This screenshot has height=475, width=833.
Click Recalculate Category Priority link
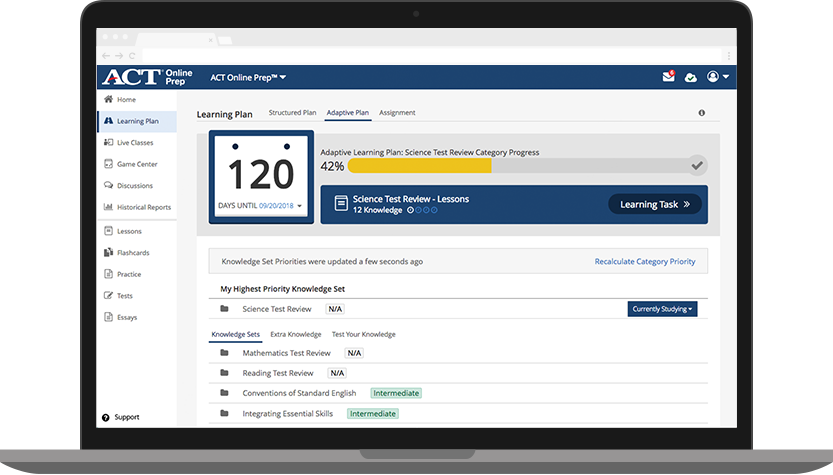644,261
